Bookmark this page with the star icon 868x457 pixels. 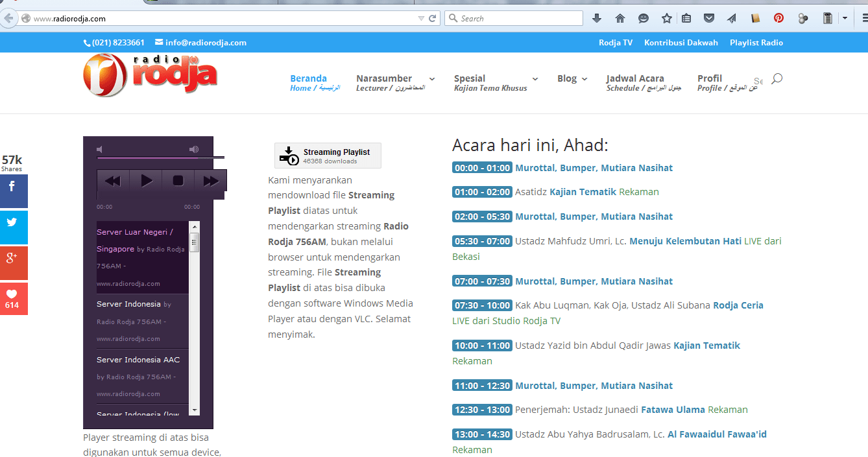(x=666, y=19)
